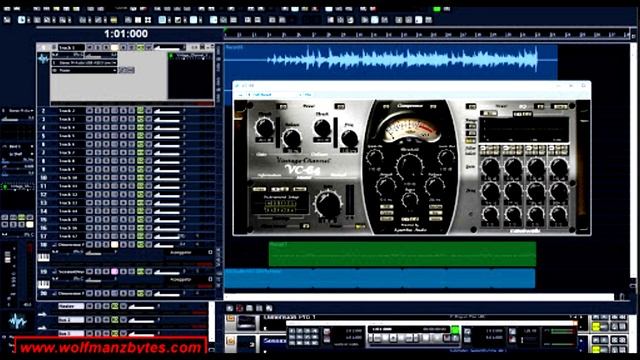Select the Track 7 name
The width and height of the screenshot is (640, 360).
click(x=67, y=153)
